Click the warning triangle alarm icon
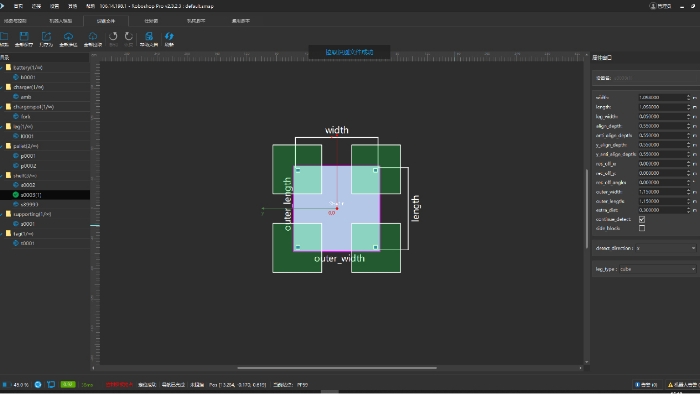This screenshot has height=394, width=700. coord(670,385)
